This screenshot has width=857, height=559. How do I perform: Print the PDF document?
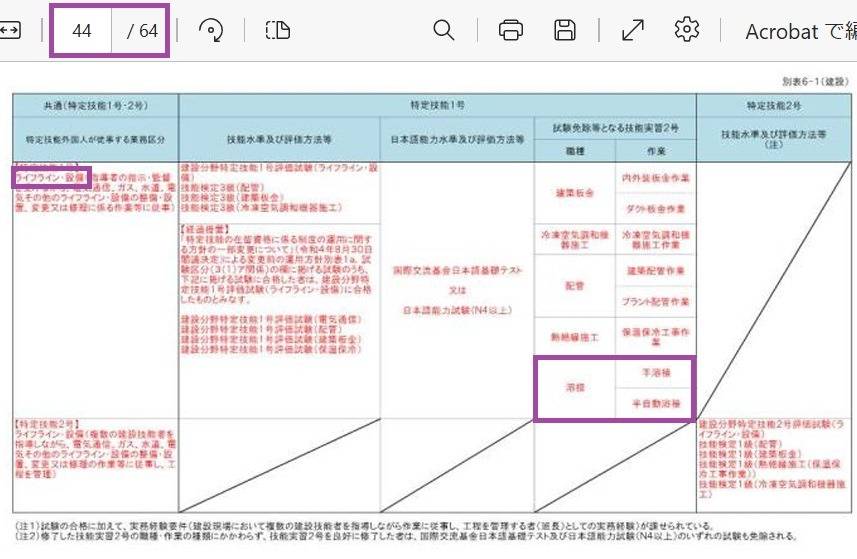tap(511, 31)
